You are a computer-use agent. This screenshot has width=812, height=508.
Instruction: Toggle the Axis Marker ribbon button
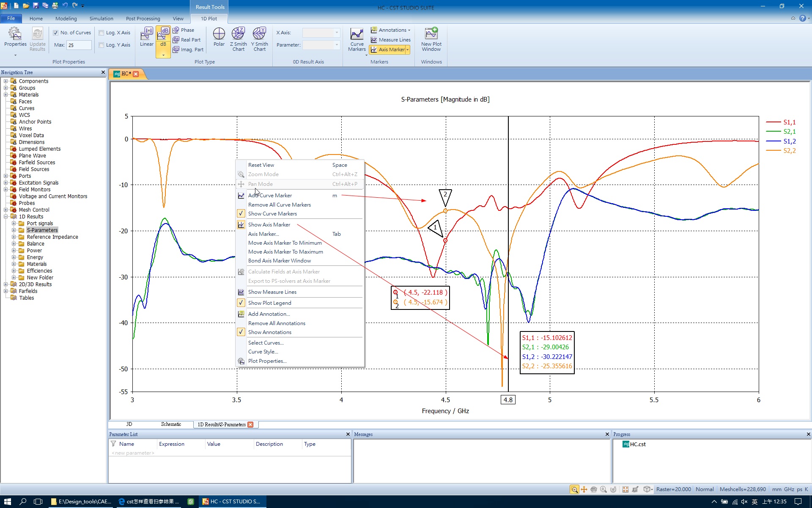[x=387, y=50]
